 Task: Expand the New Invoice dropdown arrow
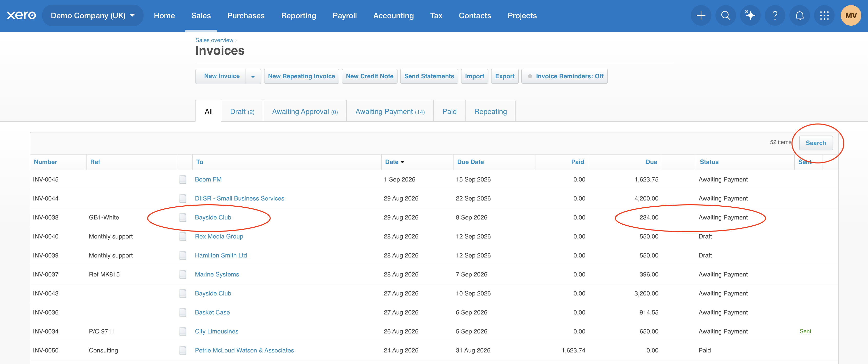[x=253, y=76]
